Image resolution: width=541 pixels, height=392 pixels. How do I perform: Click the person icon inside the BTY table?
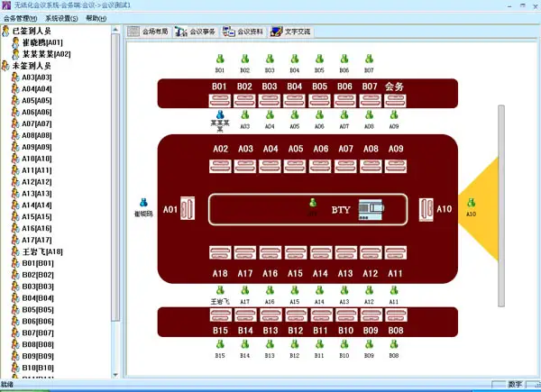pyautogui.click(x=313, y=203)
